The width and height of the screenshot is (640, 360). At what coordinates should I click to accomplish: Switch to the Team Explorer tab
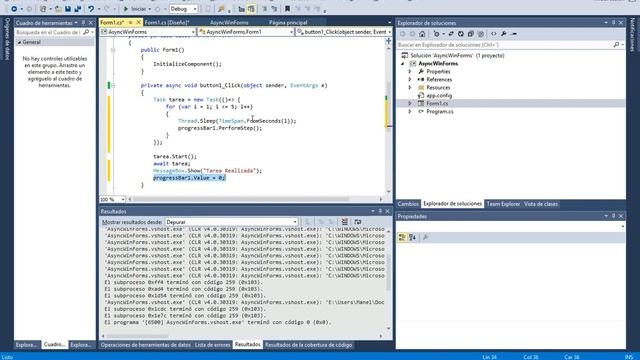[x=503, y=204]
